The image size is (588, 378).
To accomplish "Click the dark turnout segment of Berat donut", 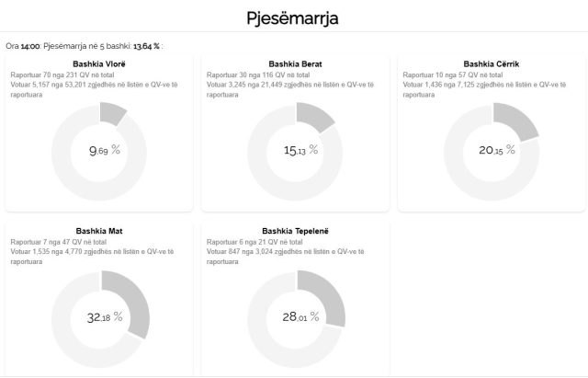I will [317, 118].
